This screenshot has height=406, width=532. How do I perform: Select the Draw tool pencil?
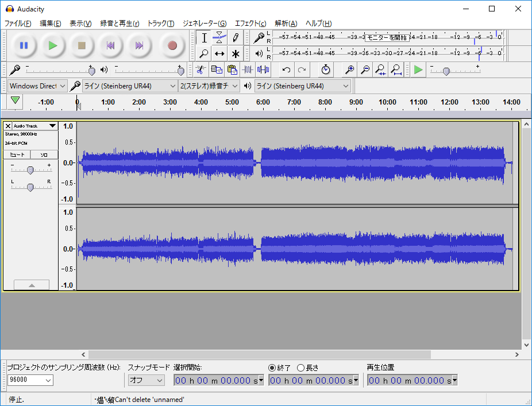coord(235,38)
